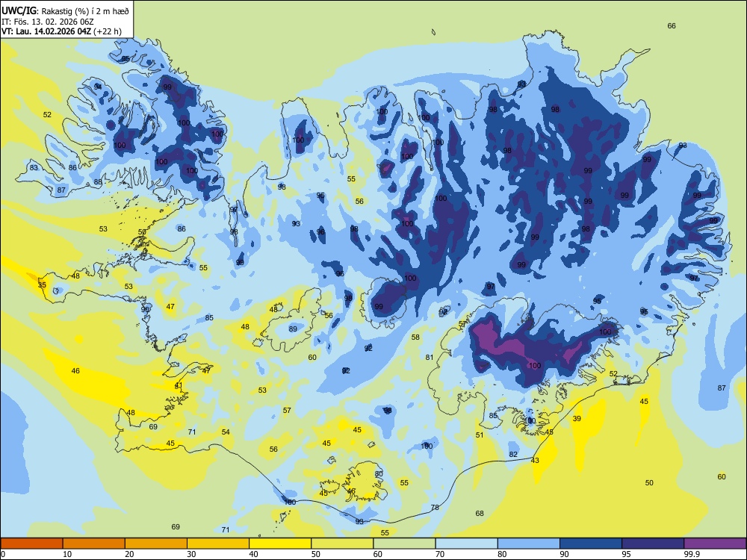This screenshot has height=560, width=747.
Task: Click the dark blue 90–95 legend segment
Action: (591, 544)
